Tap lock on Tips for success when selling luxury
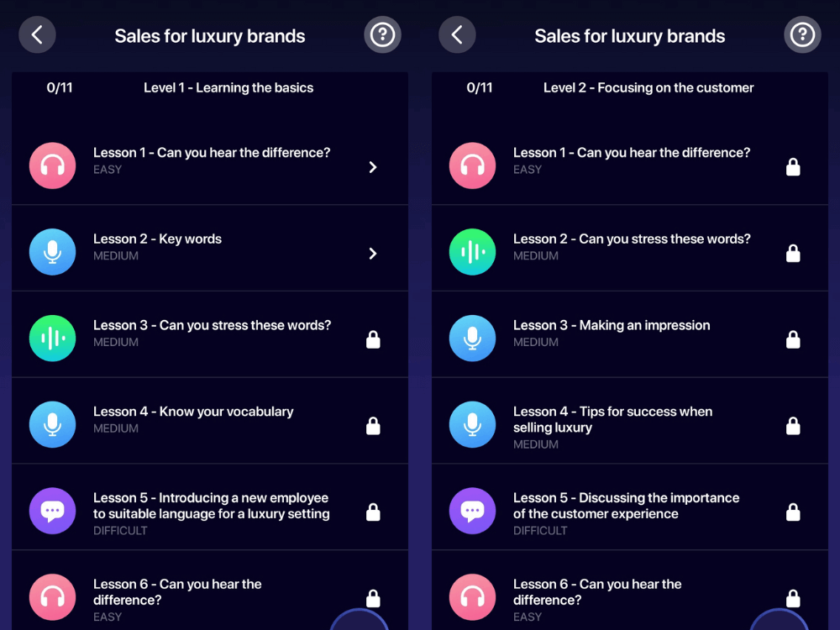840x630 pixels. point(794,426)
